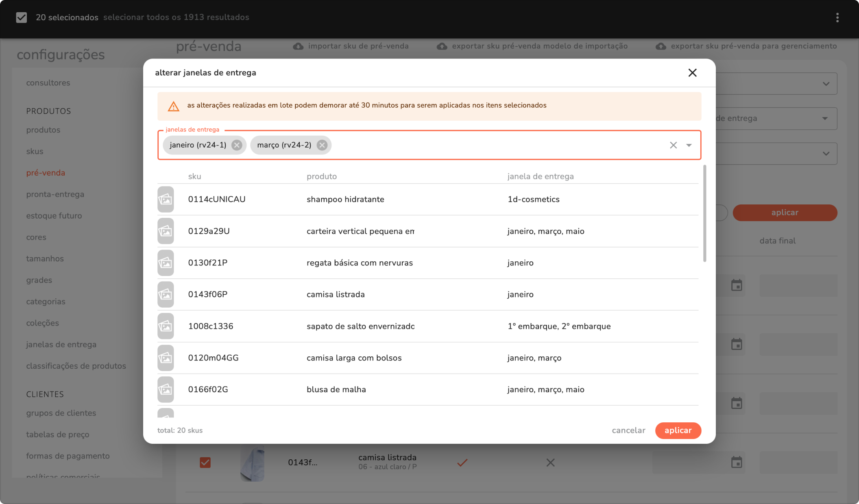Remove the março (rv24-2) chip
The image size is (859, 504).
point(322,145)
